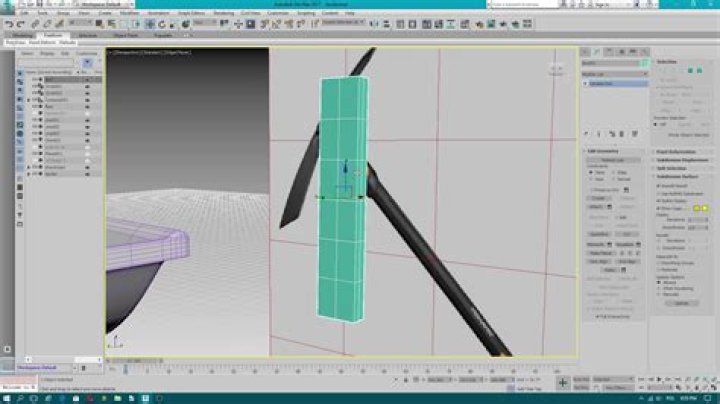This screenshot has height=404, width=720.
Task: Open the Mirror tool
Action: click(x=374, y=24)
